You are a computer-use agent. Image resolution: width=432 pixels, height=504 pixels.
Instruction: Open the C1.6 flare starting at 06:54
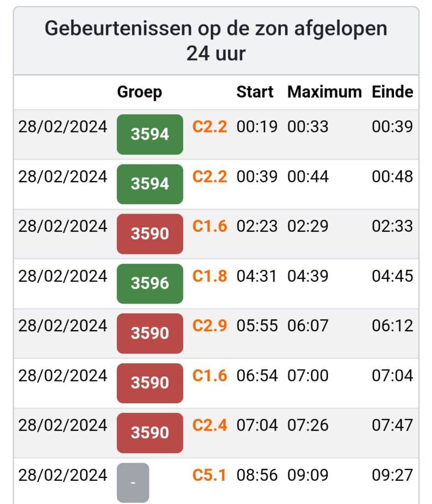tap(209, 376)
